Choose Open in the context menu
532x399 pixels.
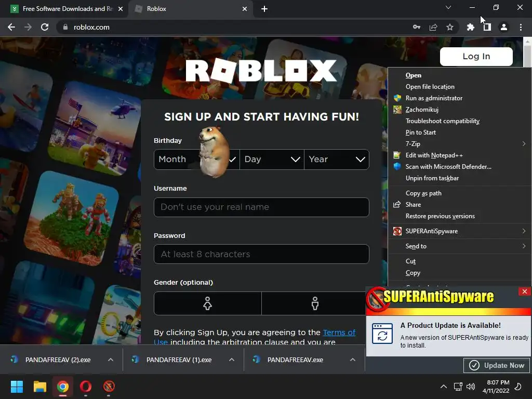click(459, 75)
